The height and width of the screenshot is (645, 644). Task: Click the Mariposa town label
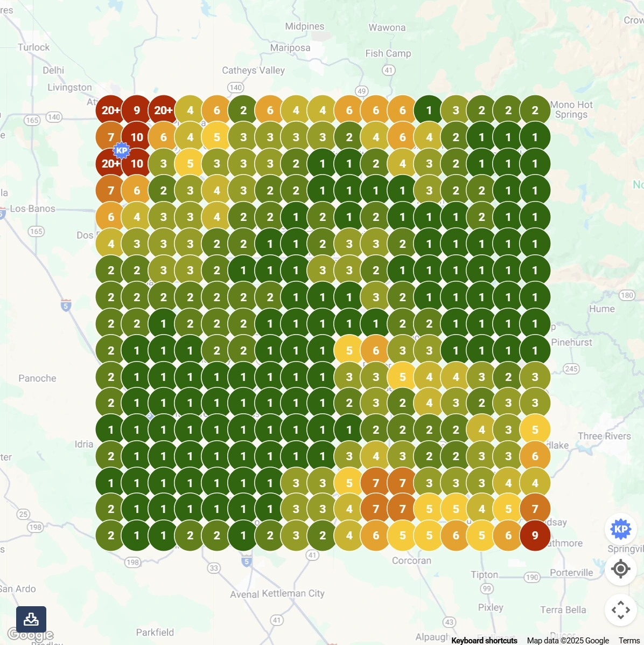pyautogui.click(x=290, y=48)
